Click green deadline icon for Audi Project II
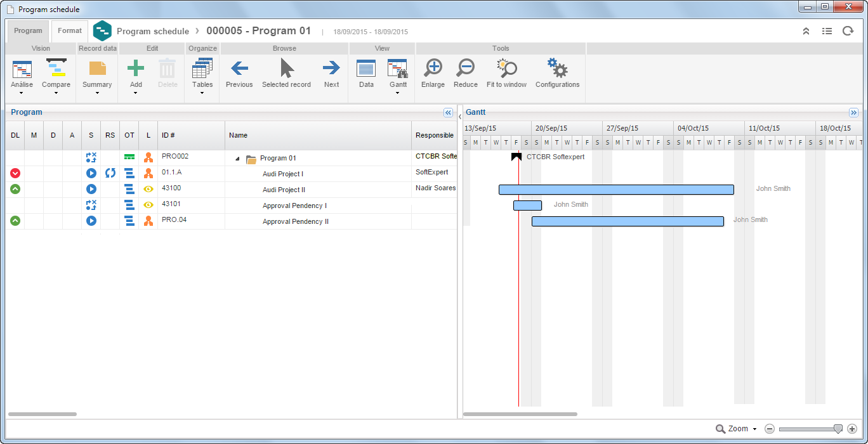Screen dimensions: 868x444 tap(15, 188)
